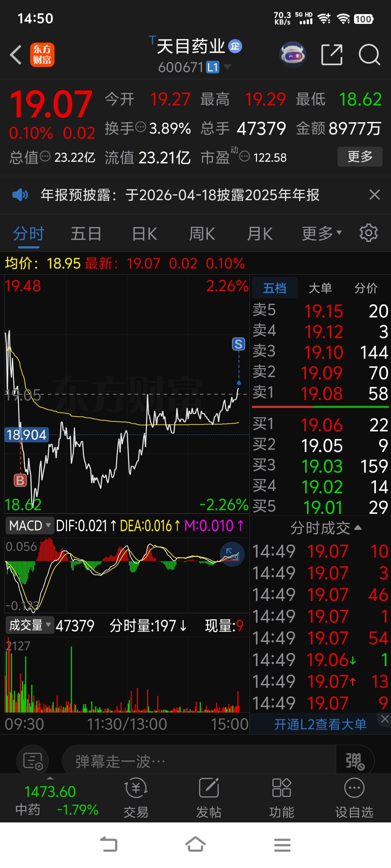The width and height of the screenshot is (391, 868).
Task: Select the 大单 tab
Action: pyautogui.click(x=320, y=288)
